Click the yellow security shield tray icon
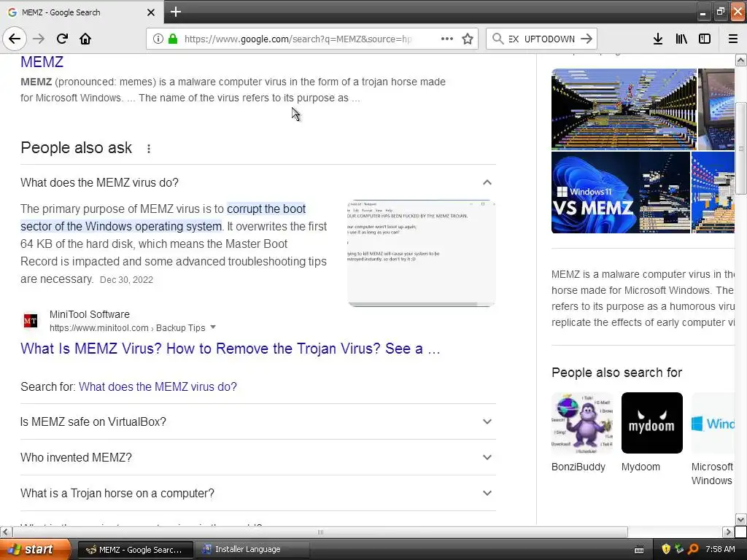747x560 pixels. click(666, 549)
